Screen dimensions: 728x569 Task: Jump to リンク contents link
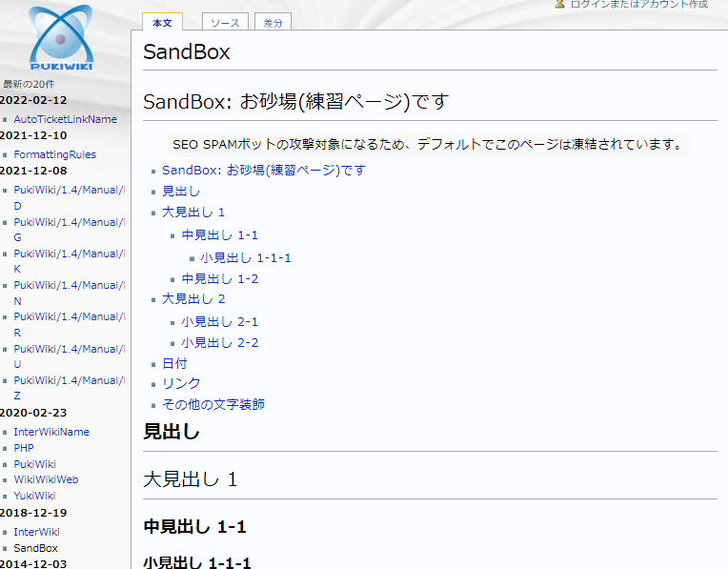click(x=181, y=383)
